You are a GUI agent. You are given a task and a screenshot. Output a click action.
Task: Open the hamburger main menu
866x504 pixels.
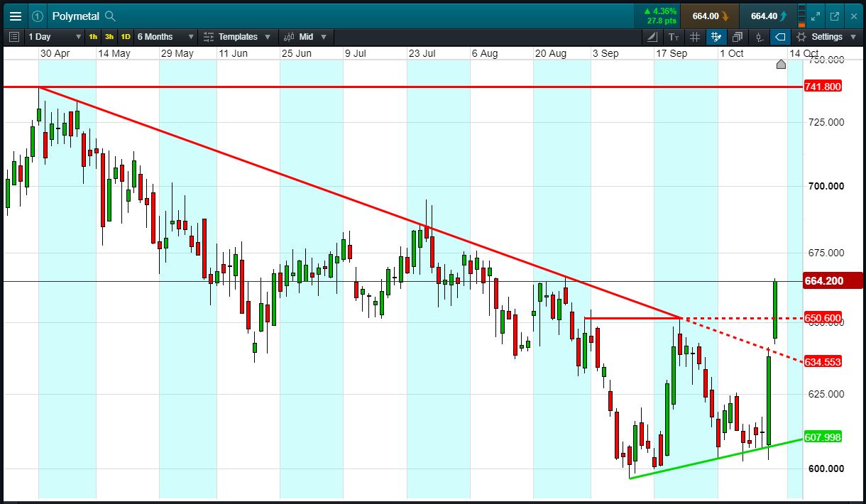pyautogui.click(x=15, y=16)
